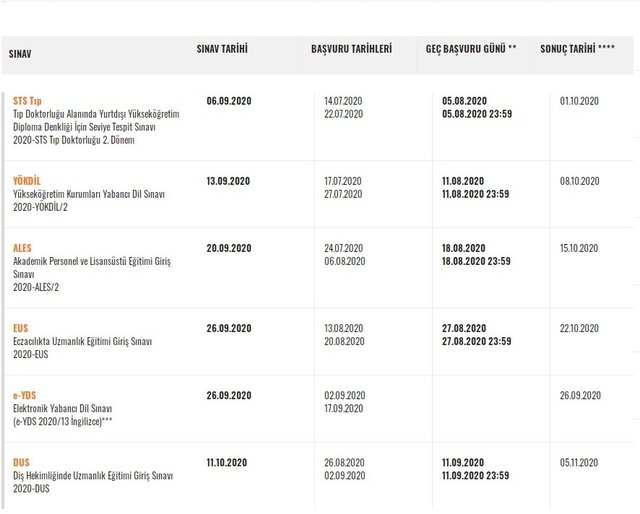Click YÖKDİL exam date 13.09.2020
Image resolution: width=640 pixels, height=514 pixels.
coord(228,181)
